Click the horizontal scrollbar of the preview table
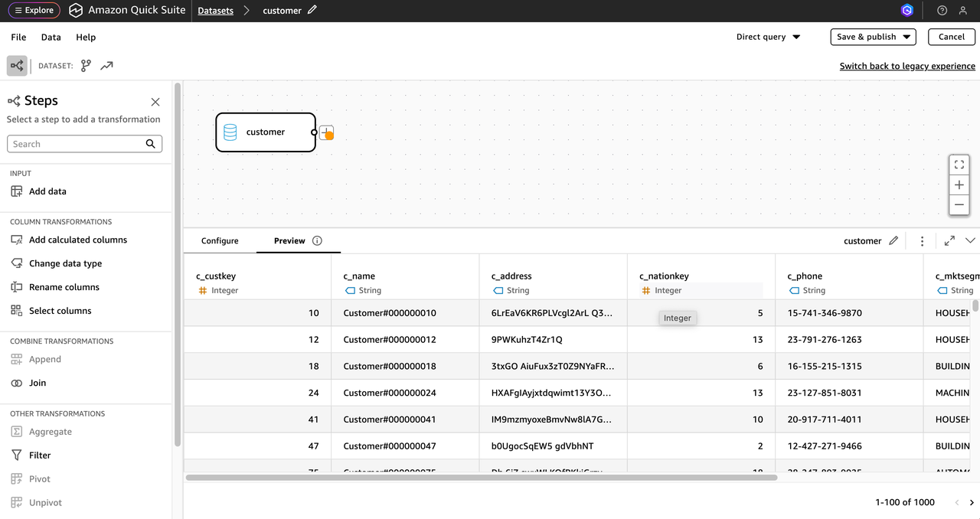980x519 pixels. click(481, 478)
